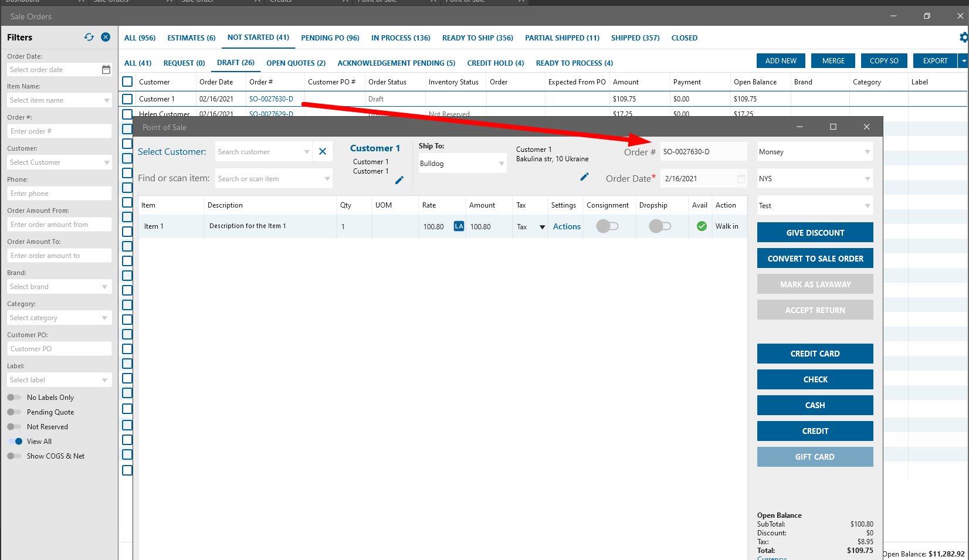Toggle the Dropship switch for Item 1
The width and height of the screenshot is (969, 560).
[x=660, y=226]
